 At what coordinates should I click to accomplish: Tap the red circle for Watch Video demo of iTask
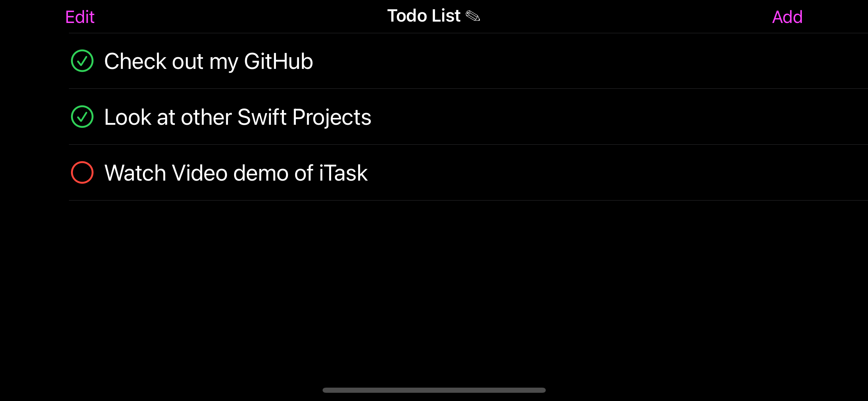click(82, 172)
